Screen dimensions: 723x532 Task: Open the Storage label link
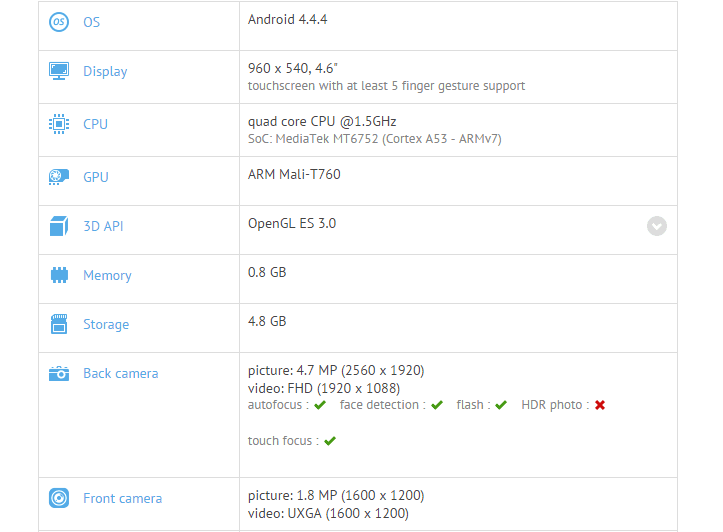coord(106,325)
